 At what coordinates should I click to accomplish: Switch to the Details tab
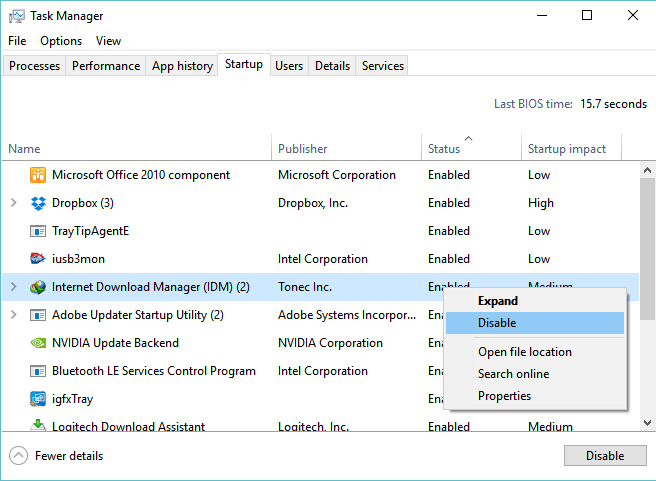coord(333,66)
